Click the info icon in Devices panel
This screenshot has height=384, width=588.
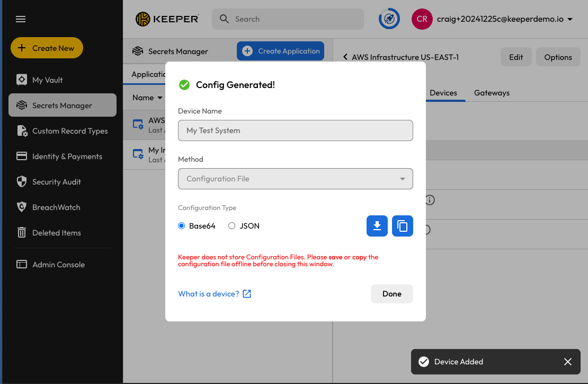click(430, 200)
